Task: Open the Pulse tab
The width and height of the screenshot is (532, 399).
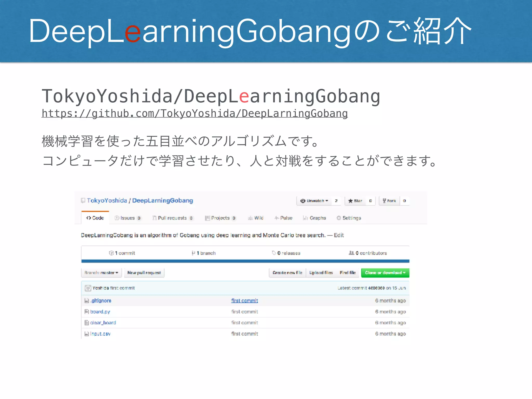Action: 283,218
